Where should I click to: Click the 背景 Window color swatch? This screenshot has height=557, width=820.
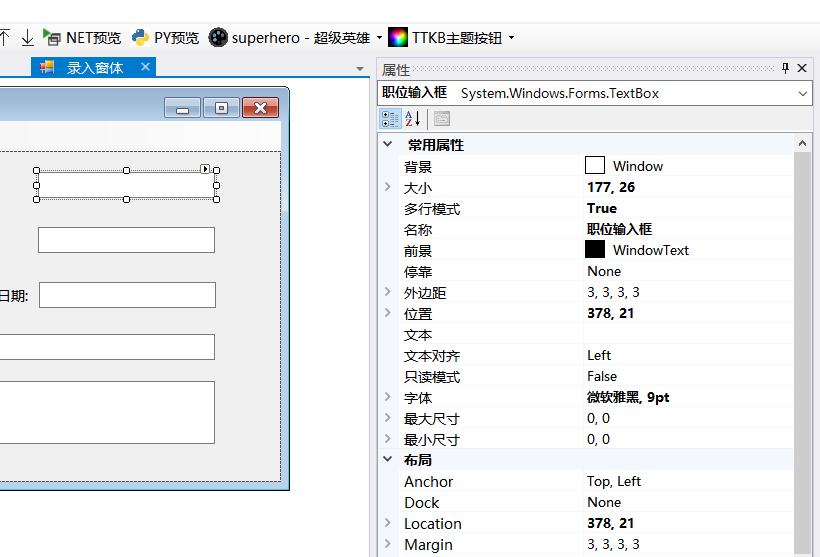point(595,165)
